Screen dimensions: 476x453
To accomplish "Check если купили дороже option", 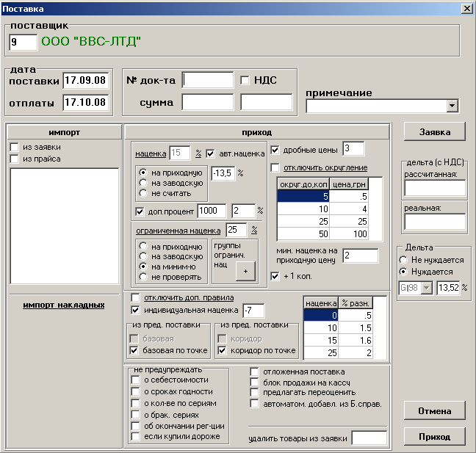I will point(135,437).
